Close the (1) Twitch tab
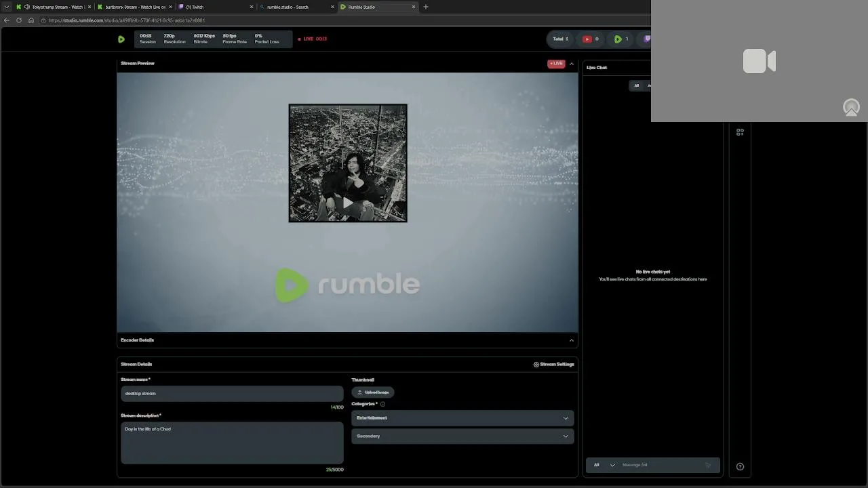This screenshot has height=488, width=868. pos(252,7)
